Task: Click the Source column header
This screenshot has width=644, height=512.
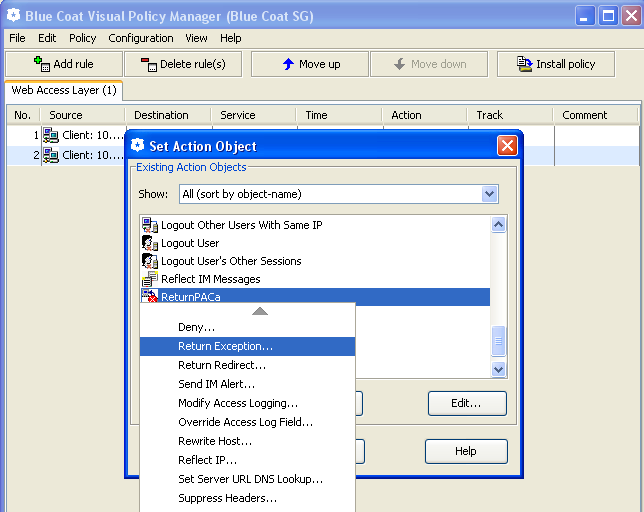Action: [82, 115]
